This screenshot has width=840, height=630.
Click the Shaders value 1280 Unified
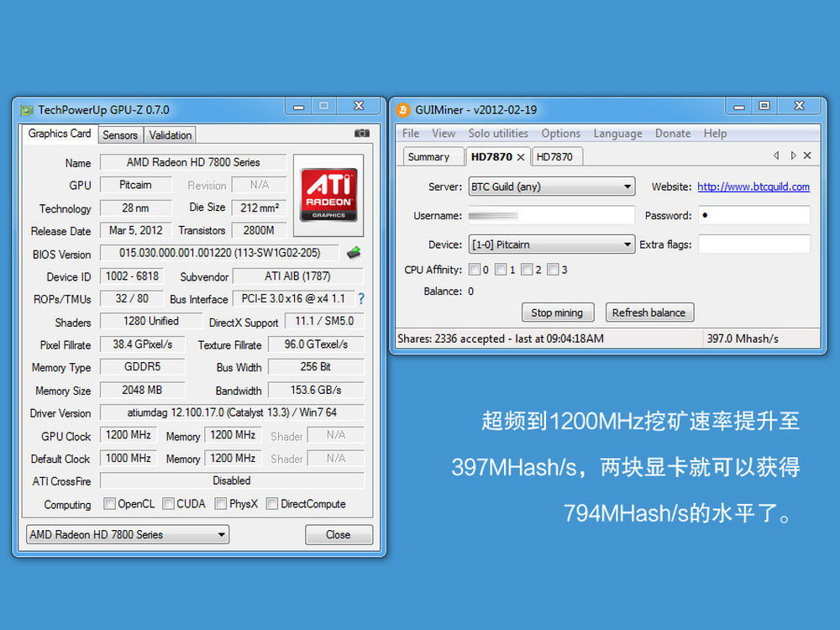(x=151, y=322)
